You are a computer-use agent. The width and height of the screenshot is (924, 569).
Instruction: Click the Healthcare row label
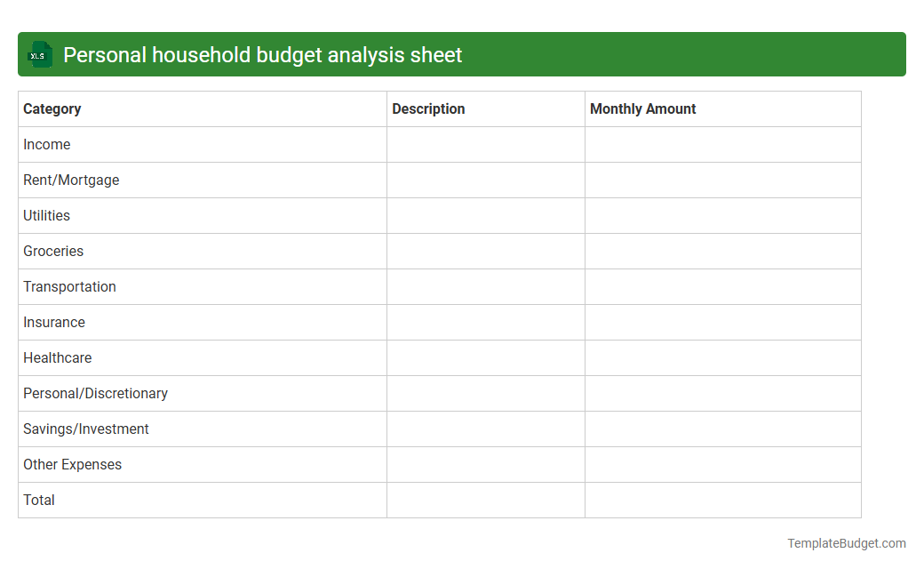coord(57,357)
